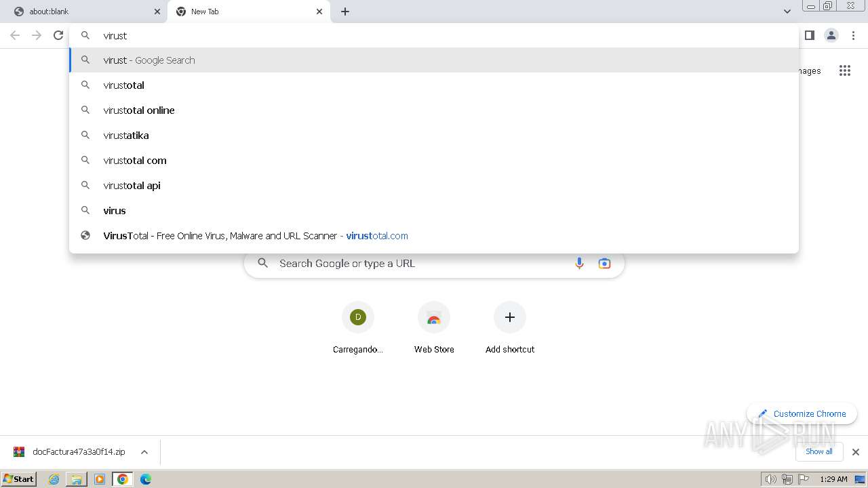Click the Show desktop button
868x488 pixels.
click(861, 479)
